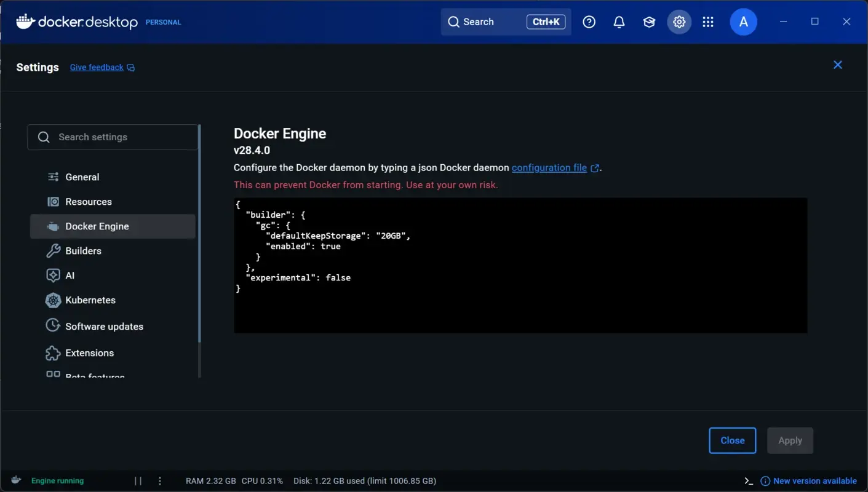Click the configuration file link
868x492 pixels.
[549, 167]
